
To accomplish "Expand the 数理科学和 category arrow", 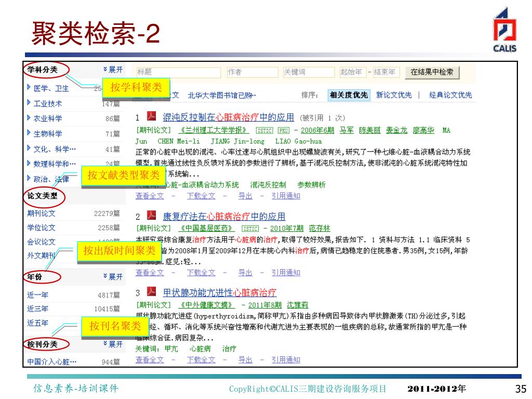I will [29, 163].
